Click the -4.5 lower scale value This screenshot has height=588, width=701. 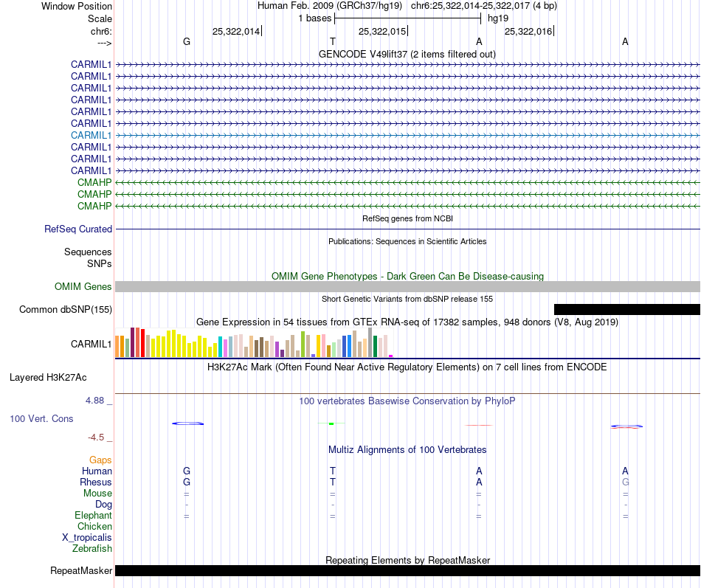96,437
